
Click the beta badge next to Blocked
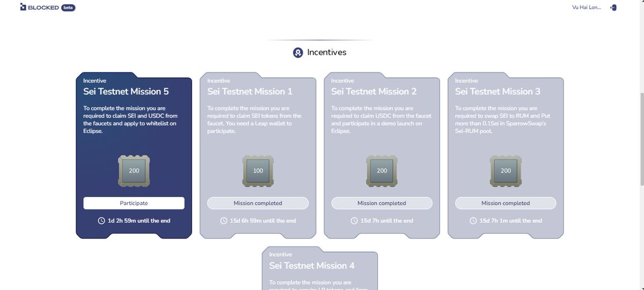(68, 8)
